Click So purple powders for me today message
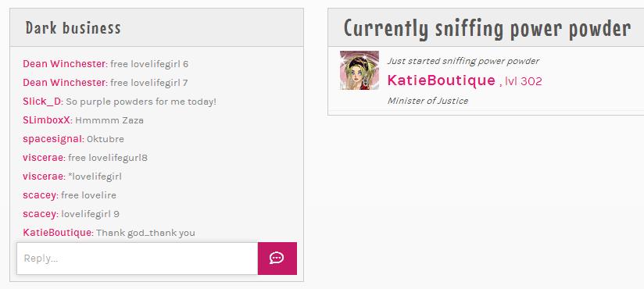 tap(141, 102)
